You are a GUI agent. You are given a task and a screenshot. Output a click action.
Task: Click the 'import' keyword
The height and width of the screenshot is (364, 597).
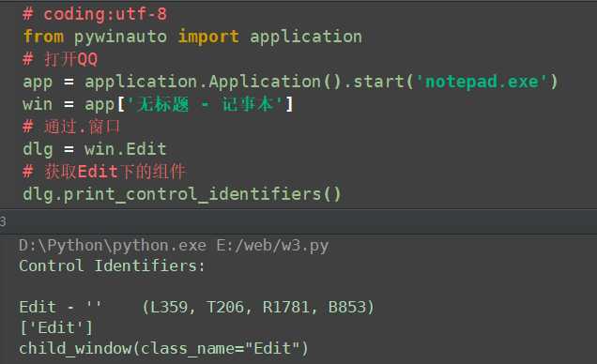(x=208, y=37)
